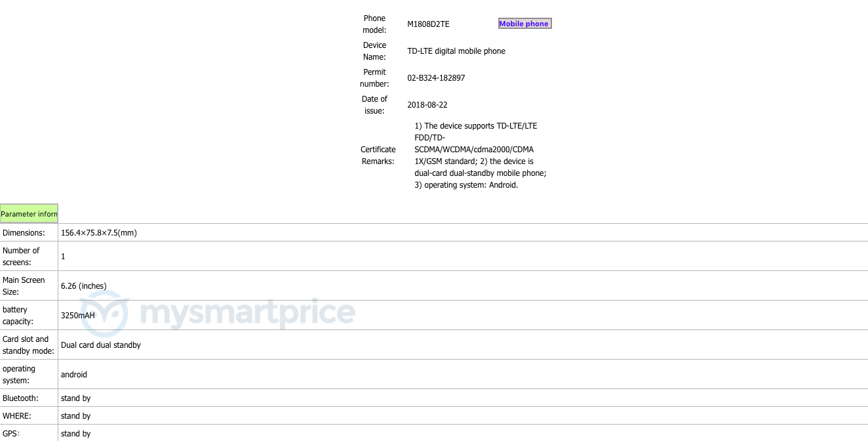Select phone model value M1808D2TE
This screenshot has height=441, width=868.
tap(428, 24)
